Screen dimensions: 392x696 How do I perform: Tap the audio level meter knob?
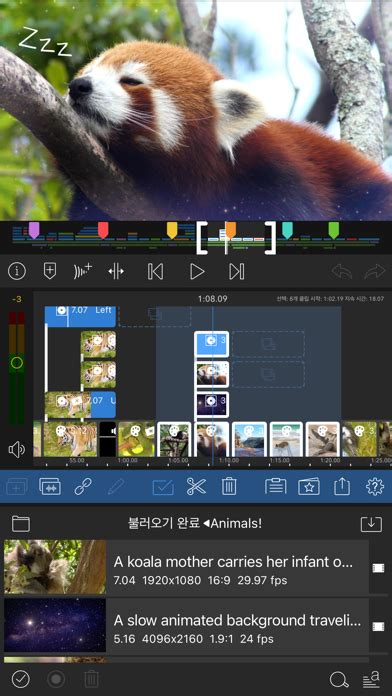(17, 363)
